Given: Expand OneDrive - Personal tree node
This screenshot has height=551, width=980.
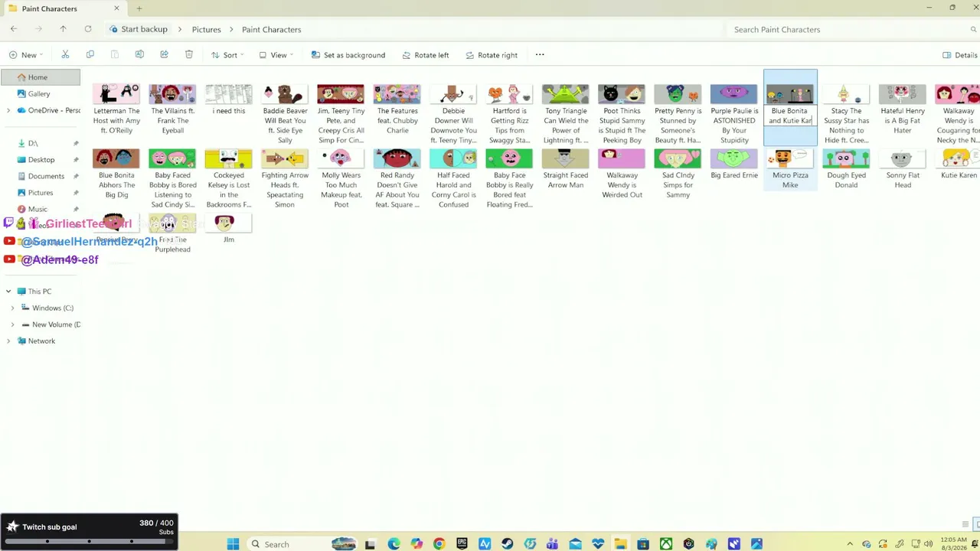Looking at the screenshot, I should point(8,110).
